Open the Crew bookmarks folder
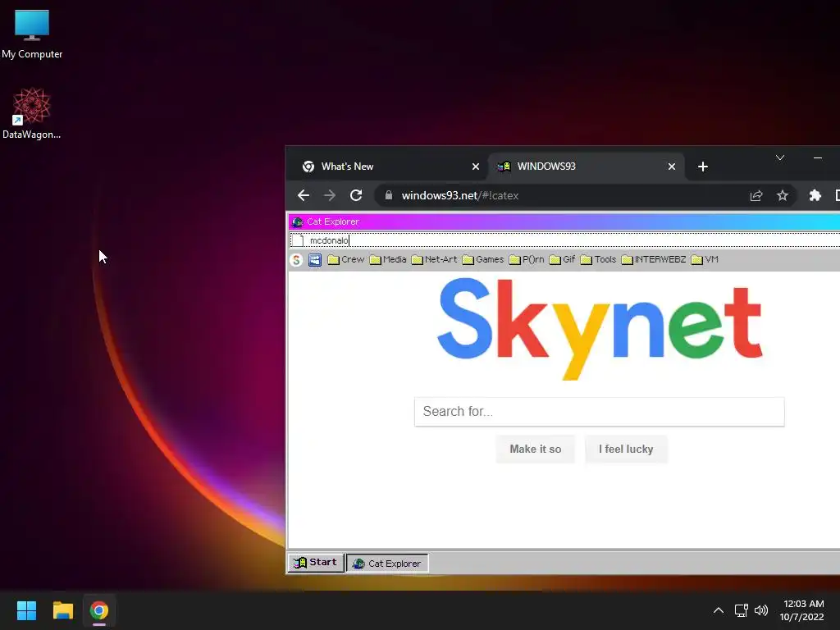 (x=346, y=260)
